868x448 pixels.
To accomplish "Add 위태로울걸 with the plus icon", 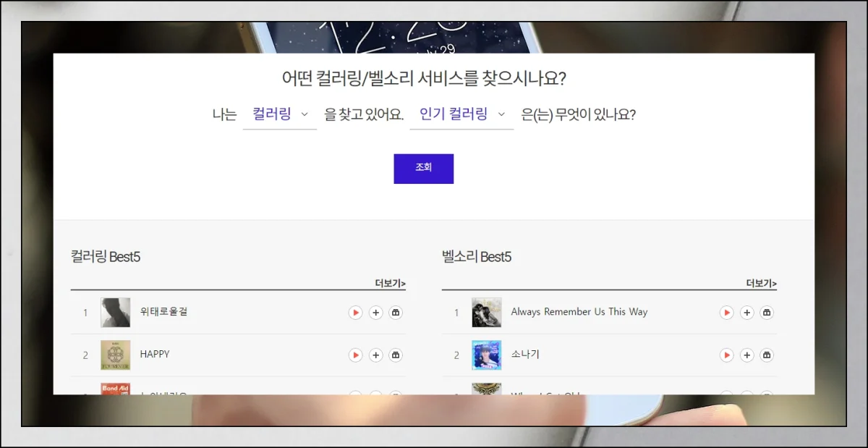I will tap(375, 313).
